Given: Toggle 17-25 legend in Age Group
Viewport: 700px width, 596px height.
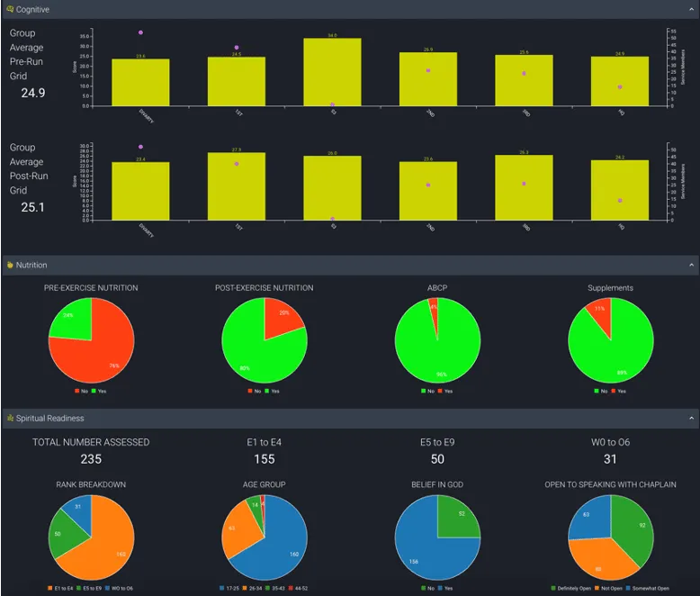Looking at the screenshot, I should [x=229, y=588].
